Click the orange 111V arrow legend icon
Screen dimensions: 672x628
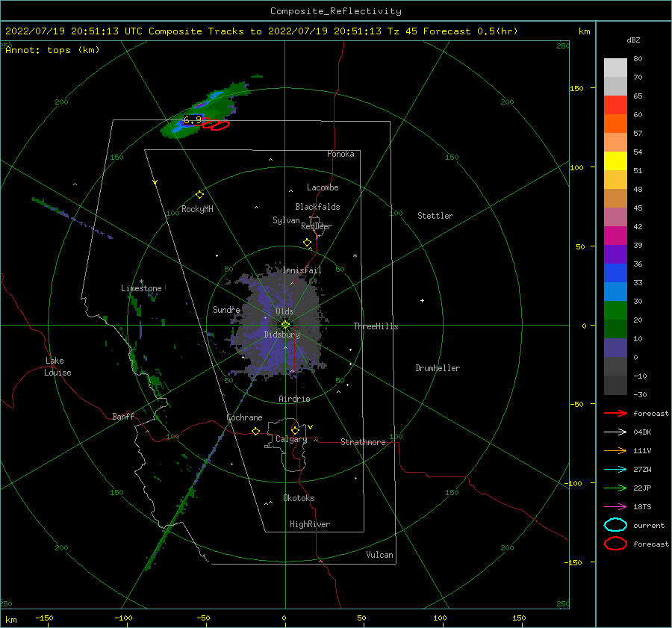[x=615, y=450]
